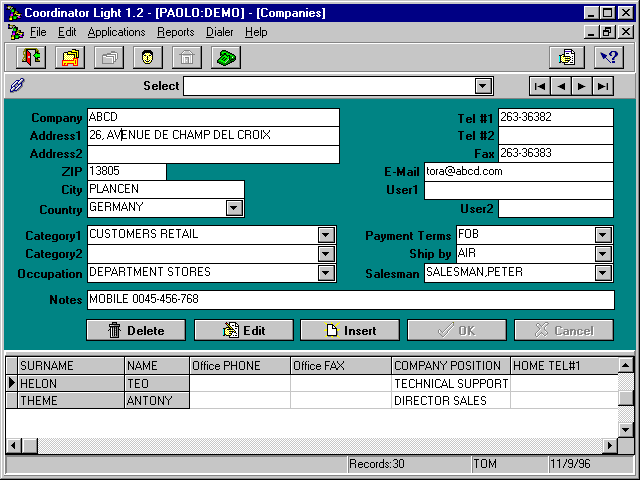Expand the Select dropdown
The height and width of the screenshot is (480, 640).
[x=484, y=86]
